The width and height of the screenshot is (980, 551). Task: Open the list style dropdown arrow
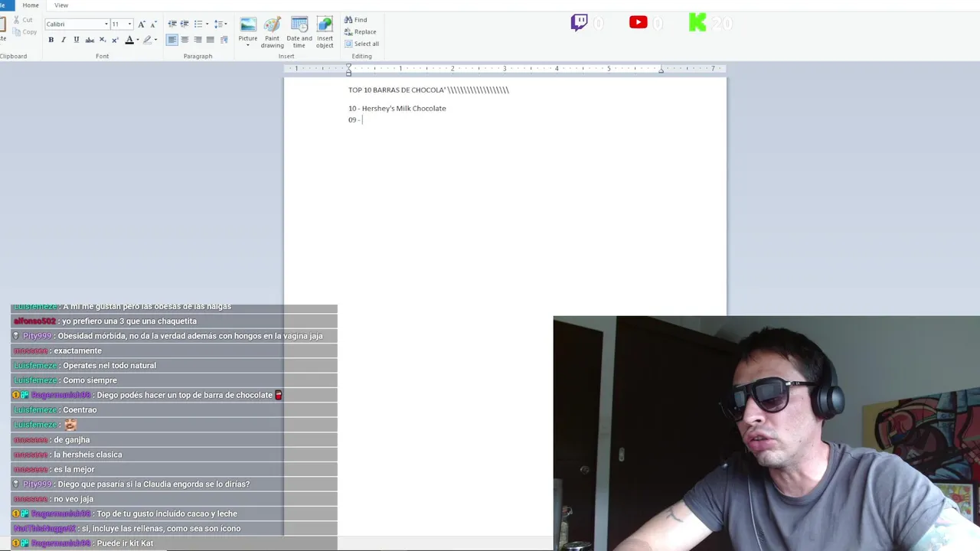tap(207, 24)
